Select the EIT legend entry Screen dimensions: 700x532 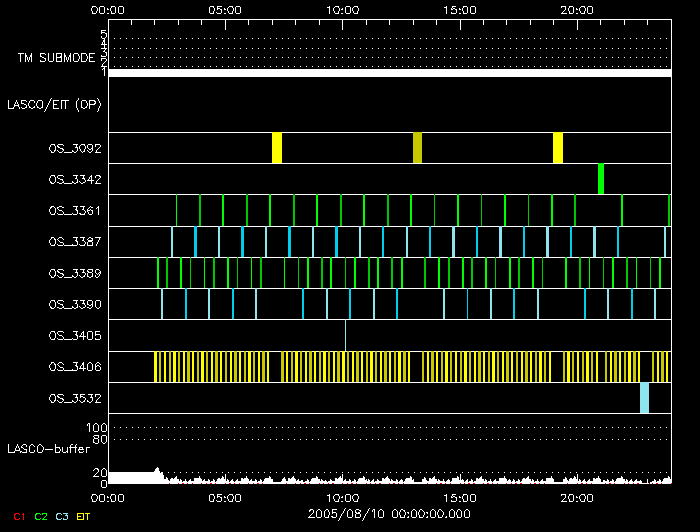point(84,516)
